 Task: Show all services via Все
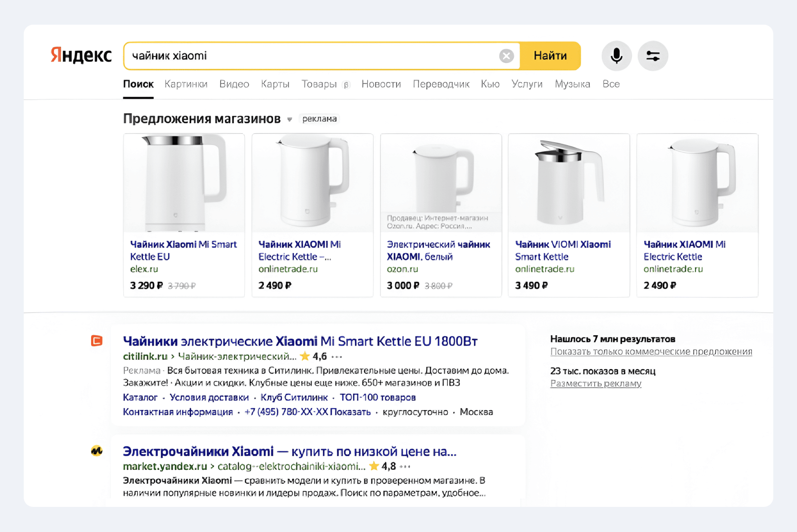point(611,84)
